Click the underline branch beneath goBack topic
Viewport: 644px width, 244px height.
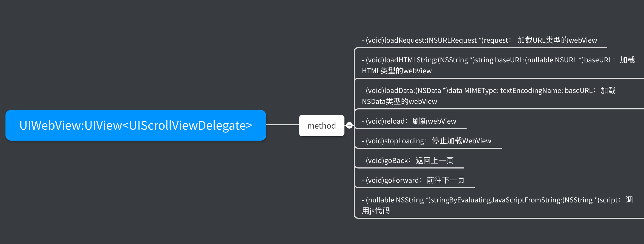click(x=409, y=168)
